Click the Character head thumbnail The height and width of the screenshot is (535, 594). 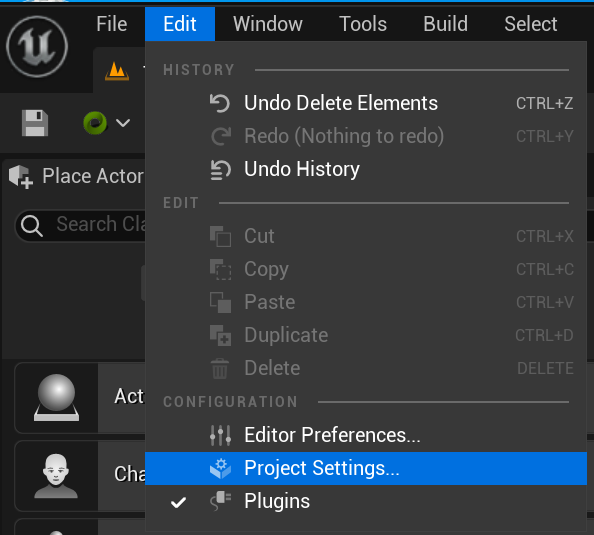[x=56, y=476]
